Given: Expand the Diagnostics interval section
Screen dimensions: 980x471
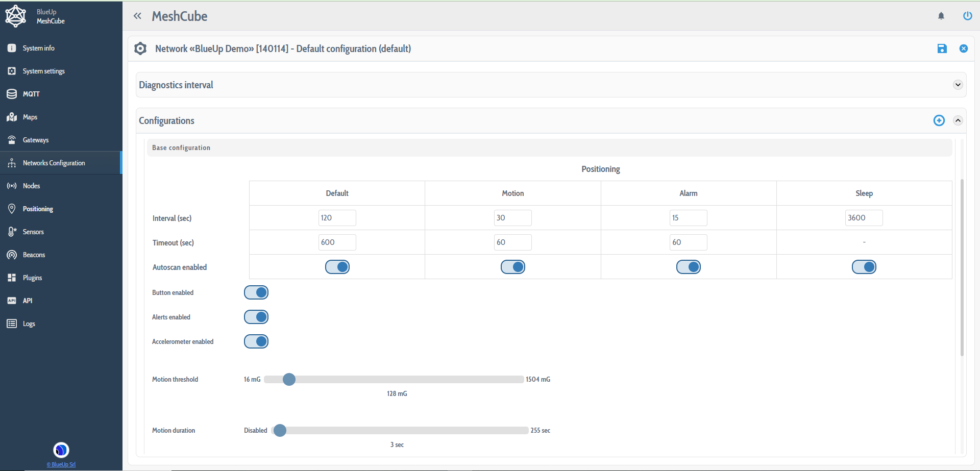Looking at the screenshot, I should tap(958, 85).
